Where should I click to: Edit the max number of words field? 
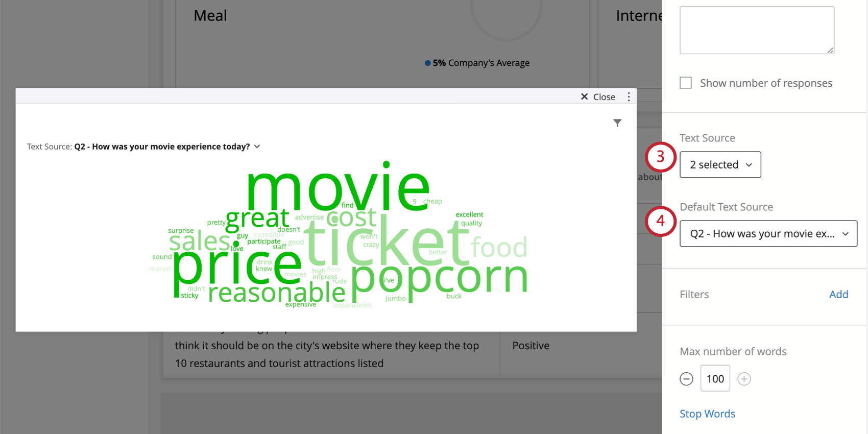[x=715, y=378]
